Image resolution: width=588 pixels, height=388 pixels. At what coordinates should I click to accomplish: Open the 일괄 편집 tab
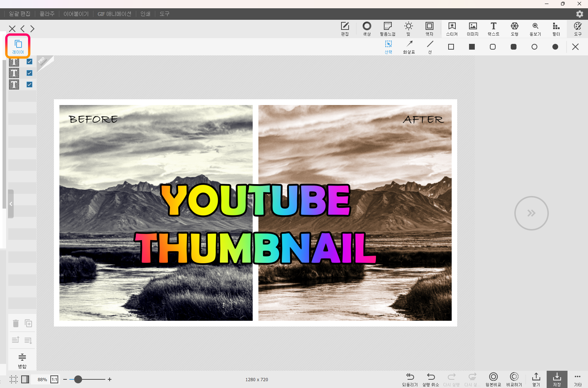[20, 14]
